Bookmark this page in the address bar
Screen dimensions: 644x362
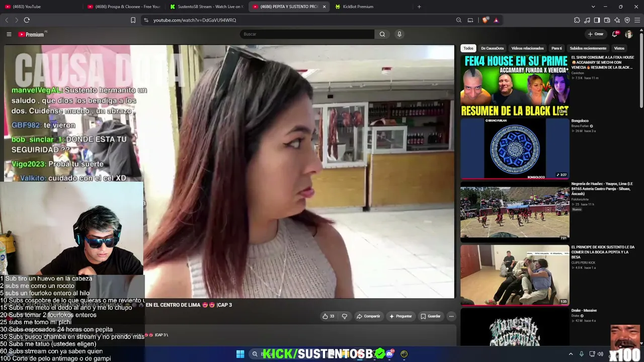tap(133, 20)
